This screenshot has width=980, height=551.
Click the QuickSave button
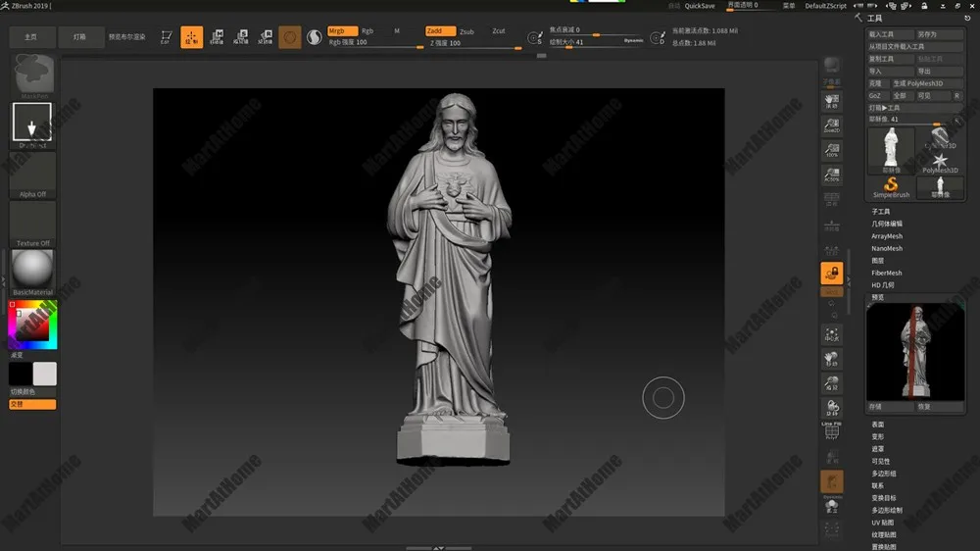click(x=700, y=6)
